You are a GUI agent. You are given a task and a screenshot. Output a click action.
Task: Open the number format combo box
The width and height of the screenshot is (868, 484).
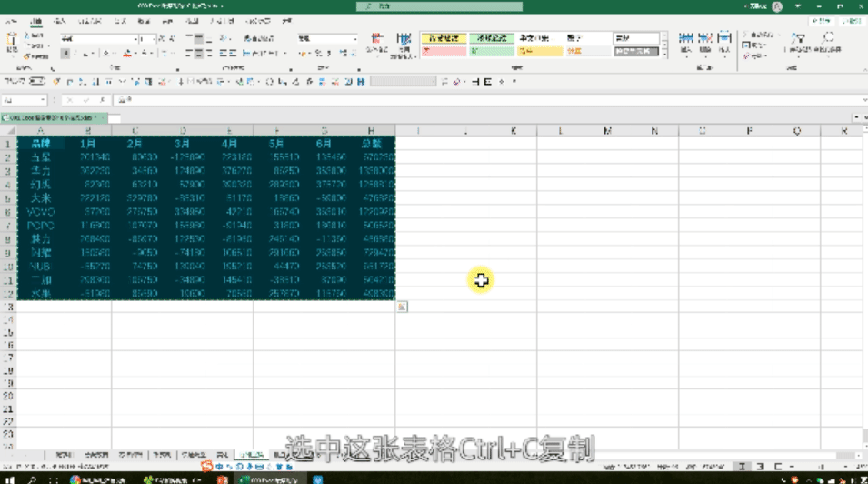click(327, 39)
